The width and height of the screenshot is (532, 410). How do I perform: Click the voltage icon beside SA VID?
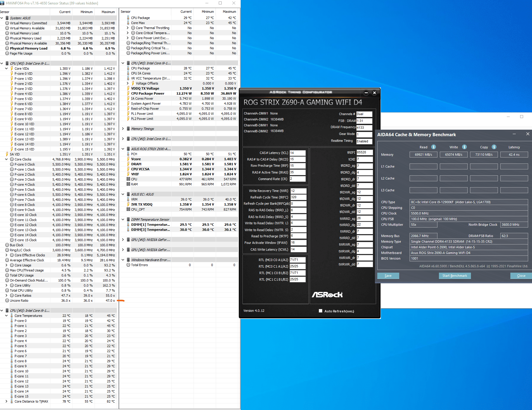tap(7, 154)
